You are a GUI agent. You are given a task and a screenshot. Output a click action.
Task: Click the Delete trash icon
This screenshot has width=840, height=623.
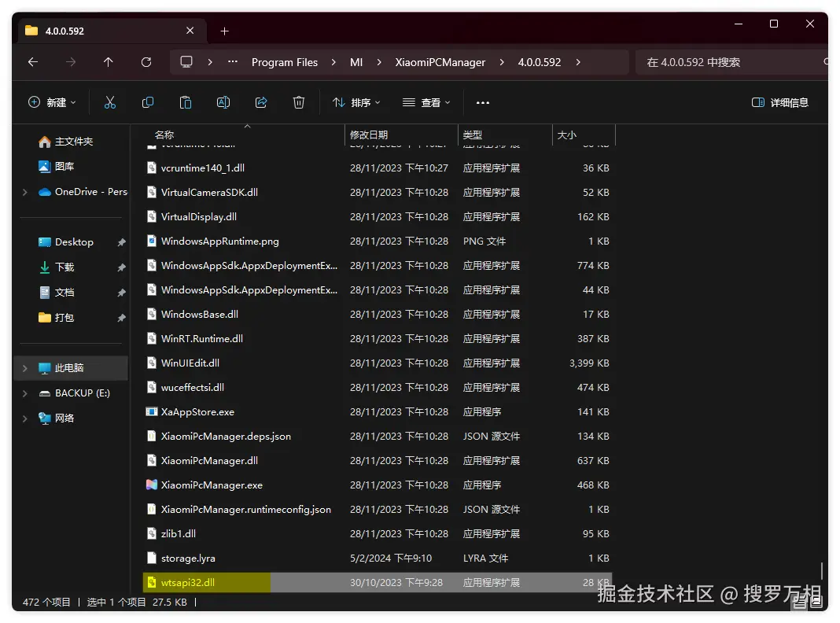pos(299,102)
